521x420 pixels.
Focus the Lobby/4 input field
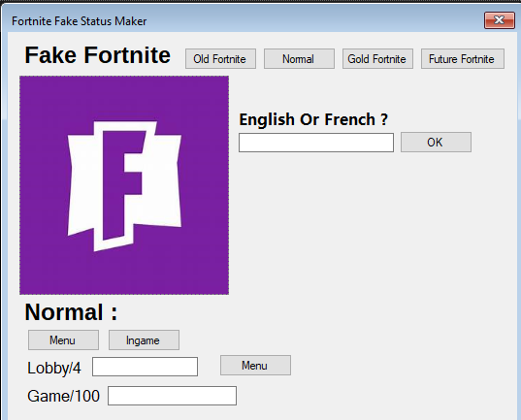click(x=145, y=367)
